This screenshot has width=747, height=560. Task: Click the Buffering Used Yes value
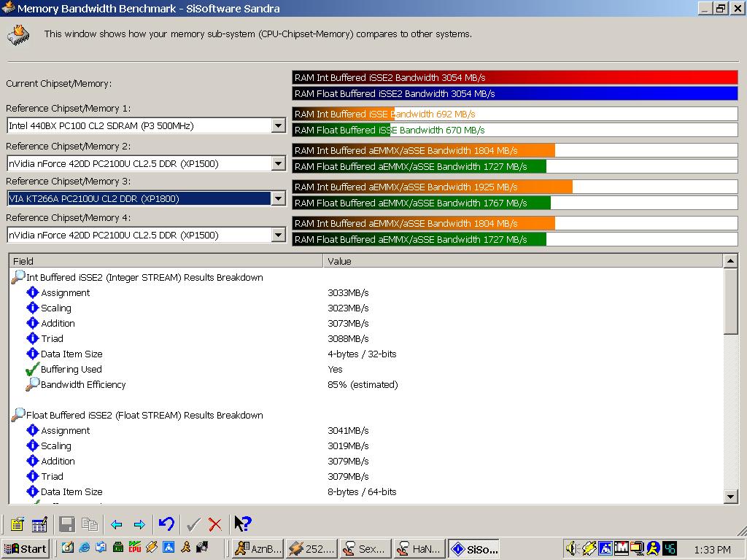click(335, 370)
